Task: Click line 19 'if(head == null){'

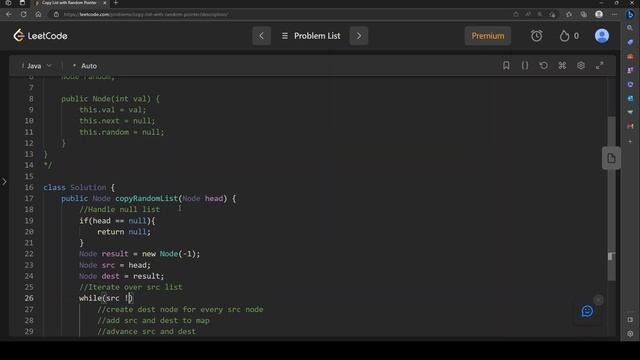Action: pyautogui.click(x=117, y=221)
